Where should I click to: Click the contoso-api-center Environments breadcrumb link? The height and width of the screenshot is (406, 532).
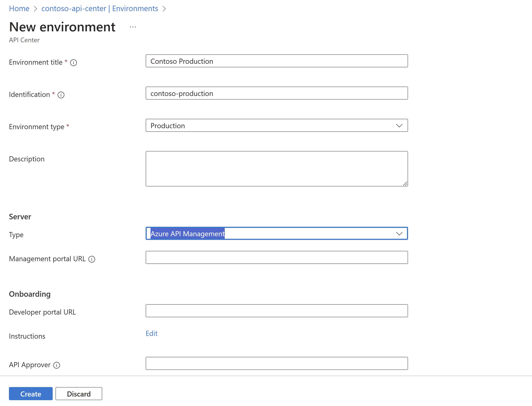pos(100,8)
